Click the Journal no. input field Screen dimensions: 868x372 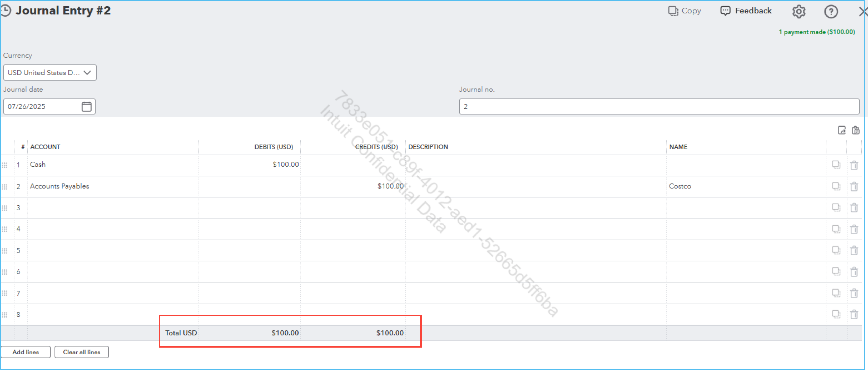[659, 107]
